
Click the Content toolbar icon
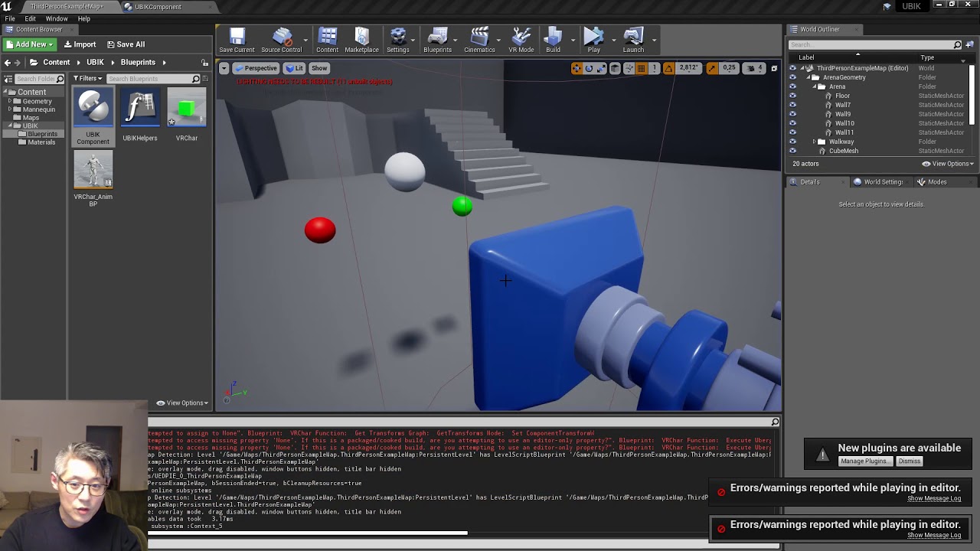click(327, 41)
